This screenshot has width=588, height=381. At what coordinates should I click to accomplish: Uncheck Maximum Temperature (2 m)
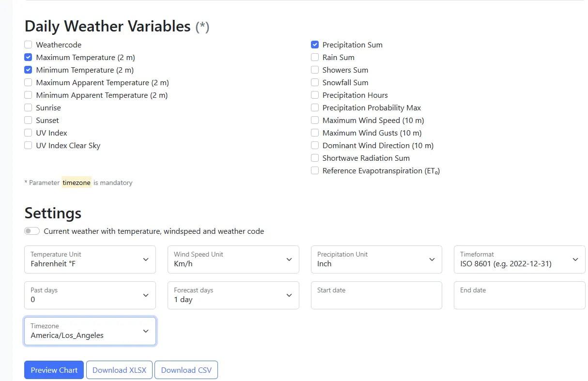(28, 57)
